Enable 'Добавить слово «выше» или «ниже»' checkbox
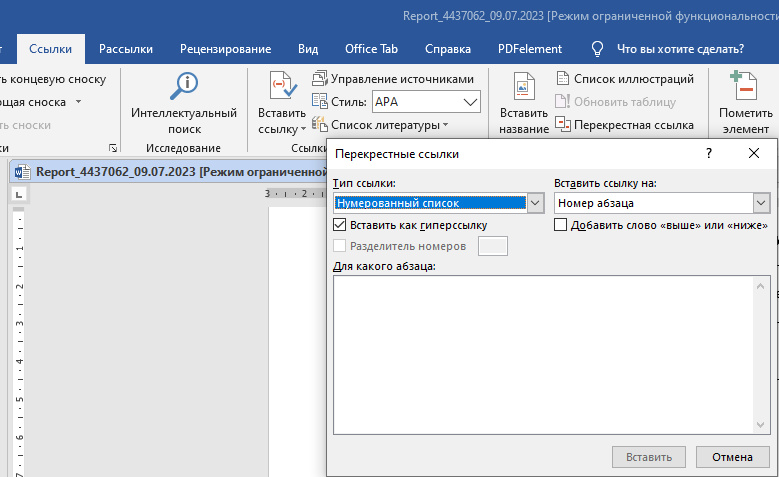Screen dimensions: 779x477 pos(561,225)
